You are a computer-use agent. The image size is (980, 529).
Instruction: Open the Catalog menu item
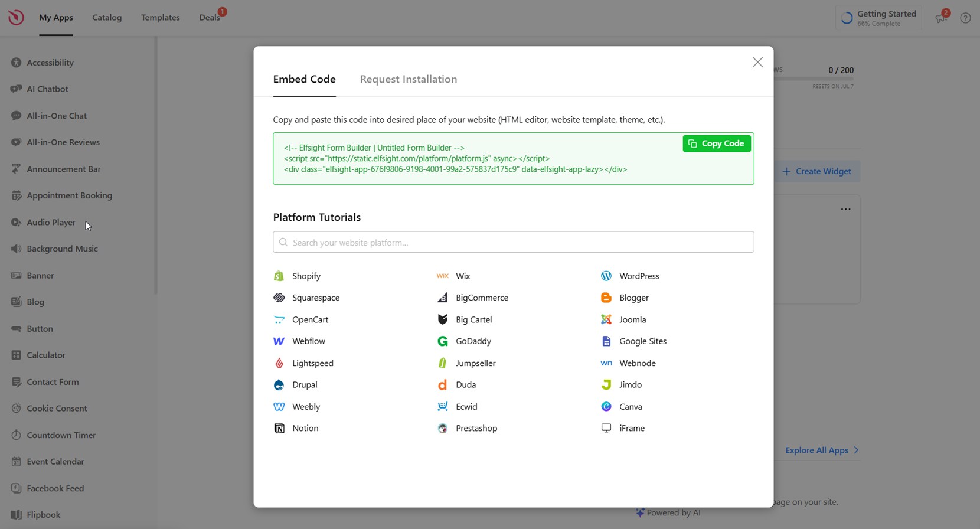pos(107,18)
